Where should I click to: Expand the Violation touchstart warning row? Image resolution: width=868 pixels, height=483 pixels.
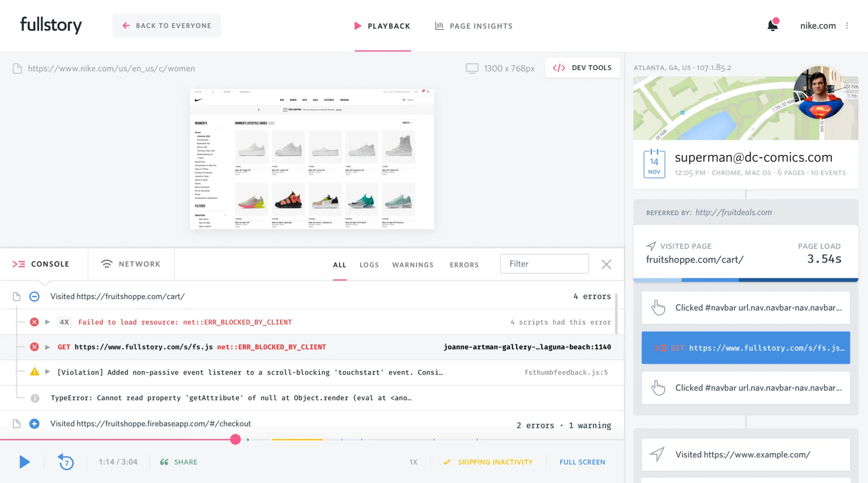click(48, 372)
